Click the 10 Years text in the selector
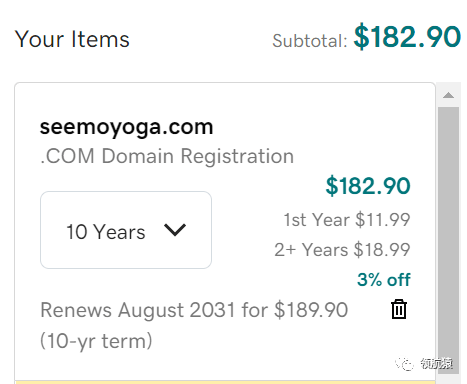 [x=106, y=232]
